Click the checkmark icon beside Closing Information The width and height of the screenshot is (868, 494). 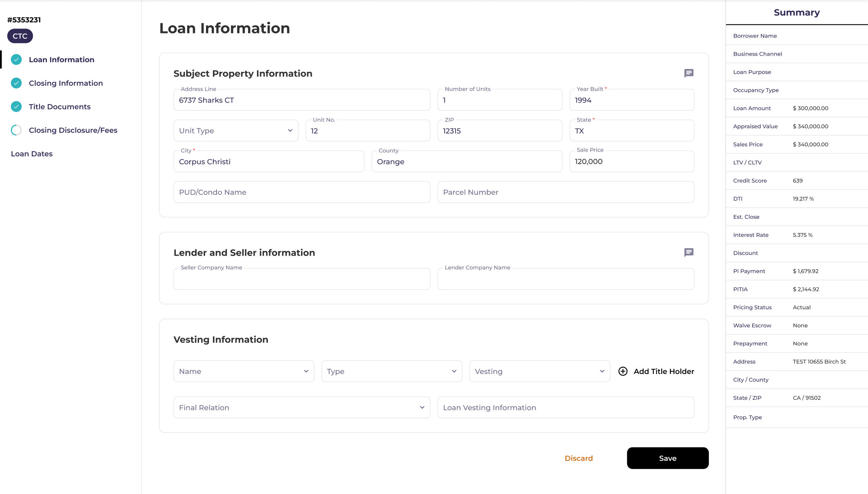(16, 83)
